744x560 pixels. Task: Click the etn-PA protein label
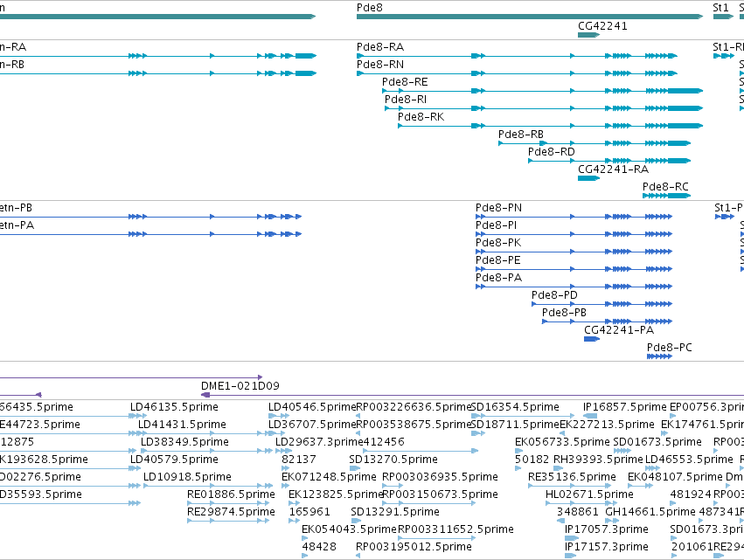[x=17, y=225]
